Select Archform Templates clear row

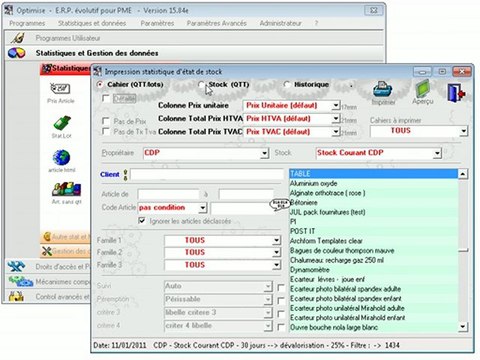click(373, 241)
